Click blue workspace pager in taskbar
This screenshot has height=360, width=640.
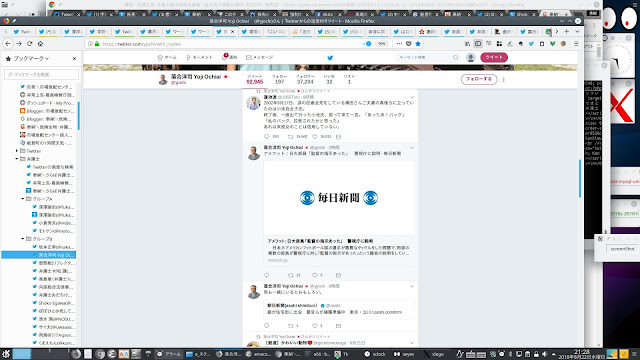[x=22, y=354]
